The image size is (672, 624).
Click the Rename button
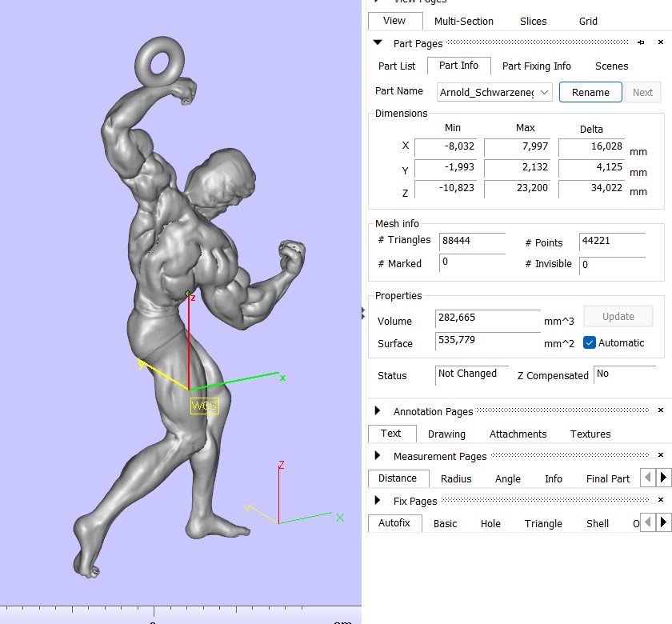[590, 92]
